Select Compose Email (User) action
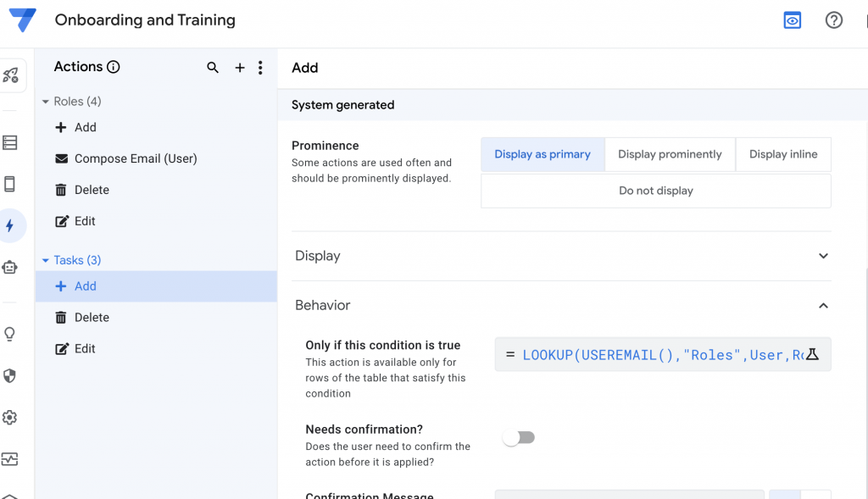Image resolution: width=868 pixels, height=499 pixels. (x=136, y=158)
